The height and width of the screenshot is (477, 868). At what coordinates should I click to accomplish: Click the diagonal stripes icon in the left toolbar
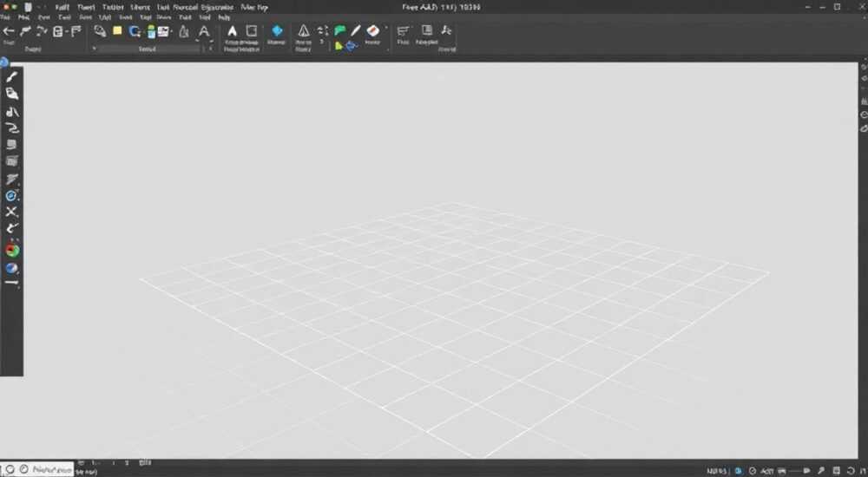tap(11, 180)
